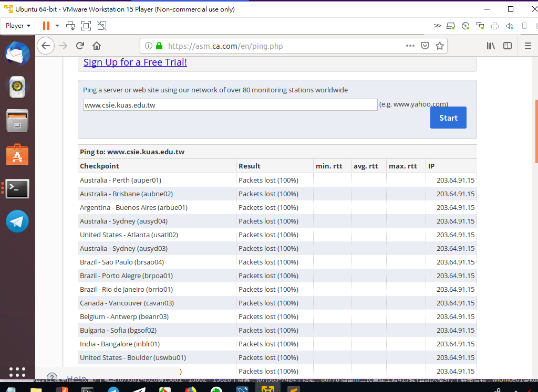Expand the power options arrow beside pause

[x=57, y=26]
